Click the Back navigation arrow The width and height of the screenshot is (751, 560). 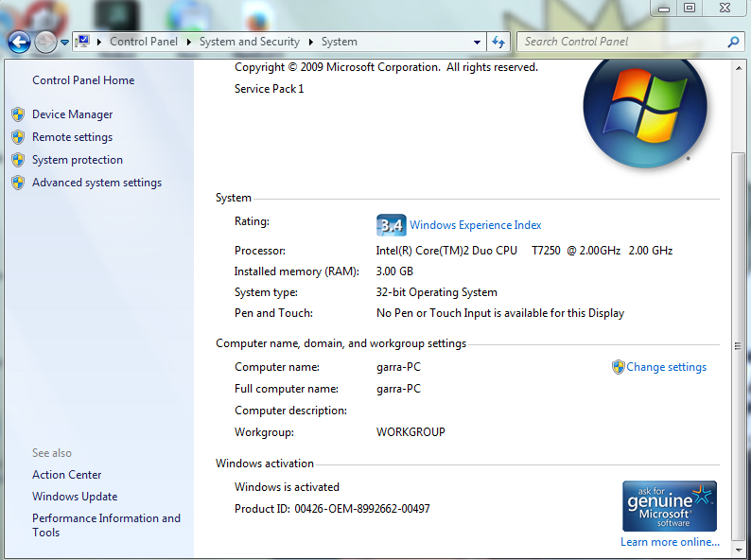(19, 43)
